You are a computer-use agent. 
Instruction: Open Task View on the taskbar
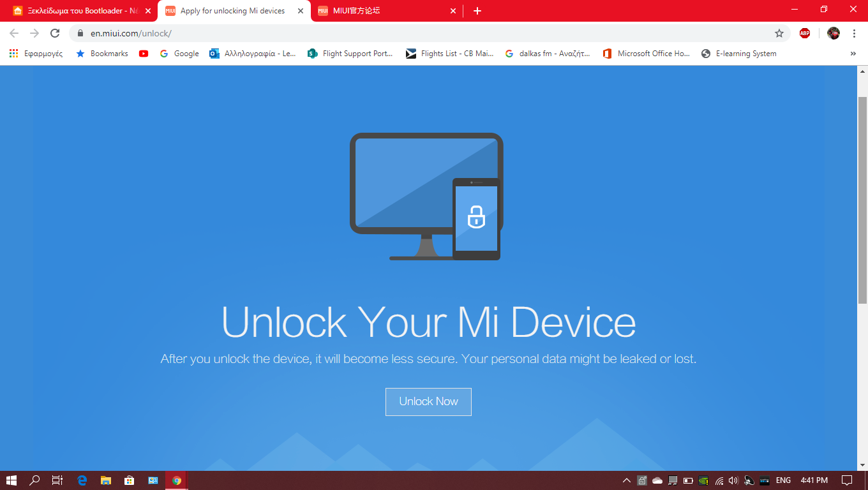tap(57, 480)
